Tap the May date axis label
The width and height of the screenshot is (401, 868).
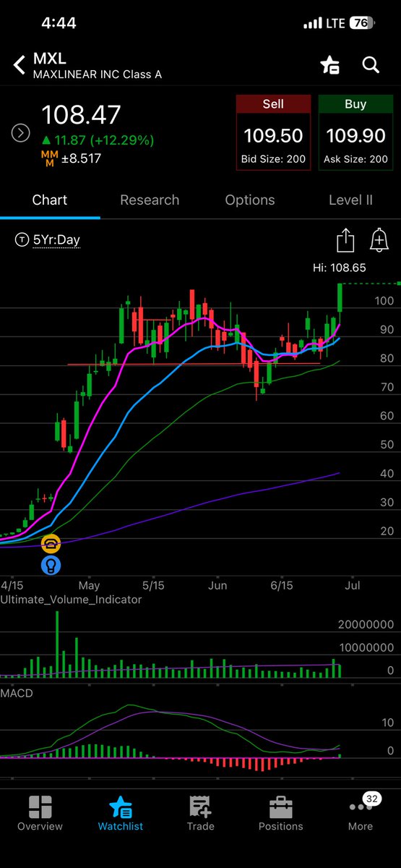click(89, 584)
